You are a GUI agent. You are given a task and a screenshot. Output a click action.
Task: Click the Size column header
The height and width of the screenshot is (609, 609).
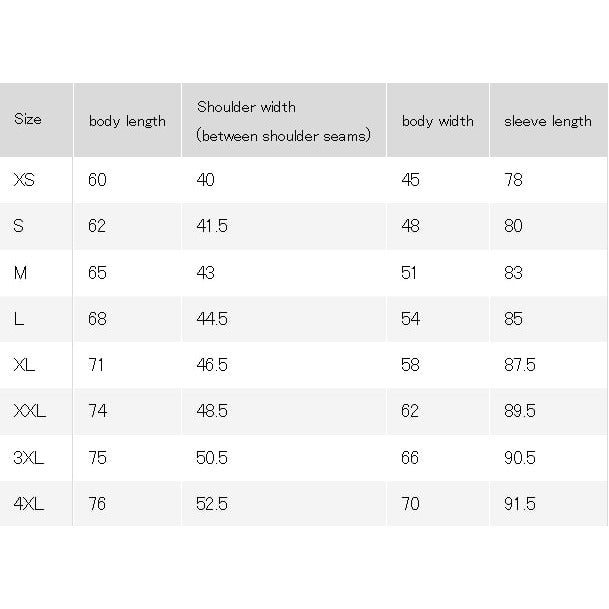point(28,119)
